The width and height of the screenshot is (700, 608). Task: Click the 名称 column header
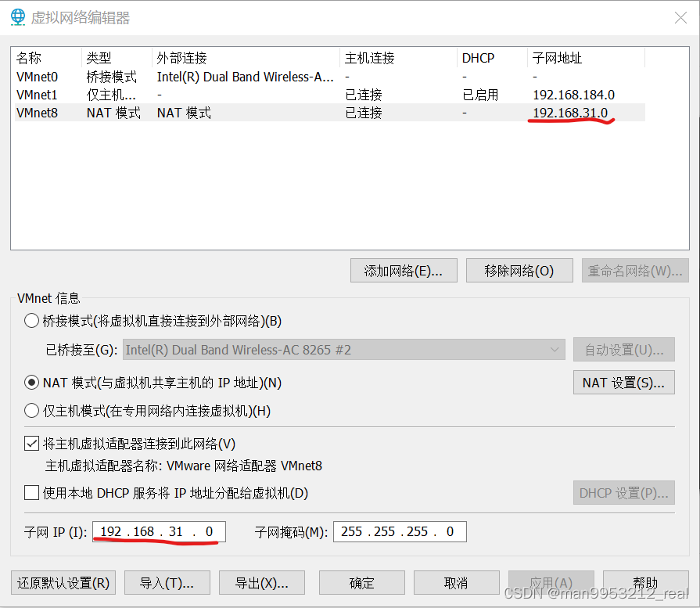click(46, 58)
